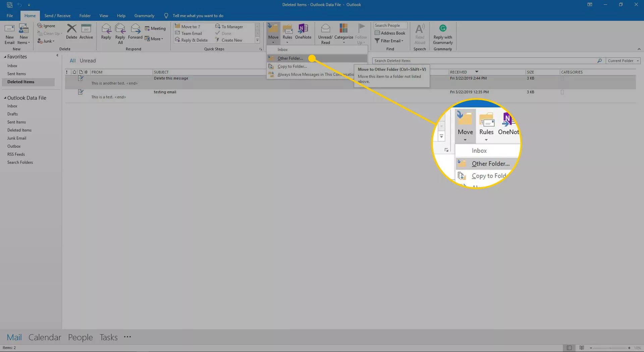Screen dimensions: 644x352
Task: Switch to Normal view icon in status bar
Action: point(569,348)
